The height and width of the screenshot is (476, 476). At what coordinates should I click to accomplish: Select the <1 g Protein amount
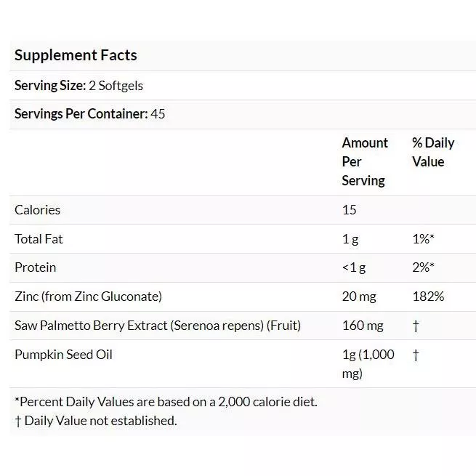click(354, 267)
